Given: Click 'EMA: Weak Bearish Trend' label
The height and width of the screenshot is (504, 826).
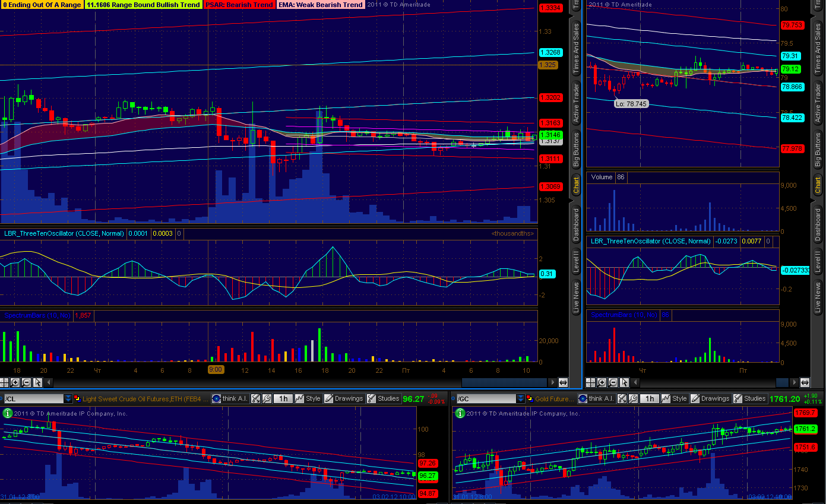Looking at the screenshot, I should pyautogui.click(x=320, y=4).
